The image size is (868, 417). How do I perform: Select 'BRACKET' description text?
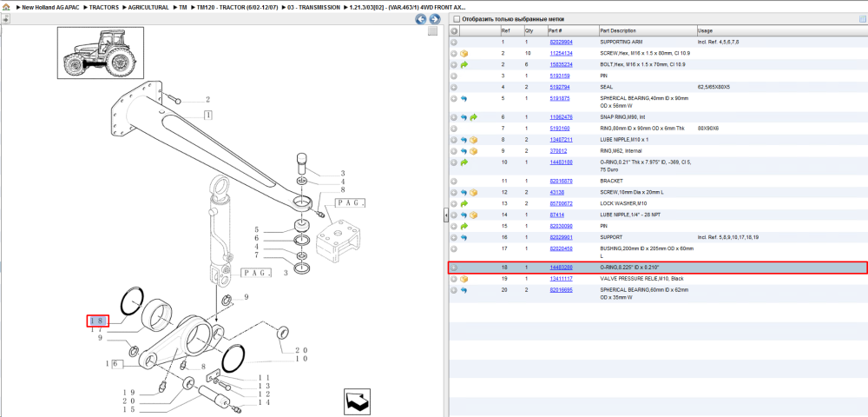pos(612,181)
